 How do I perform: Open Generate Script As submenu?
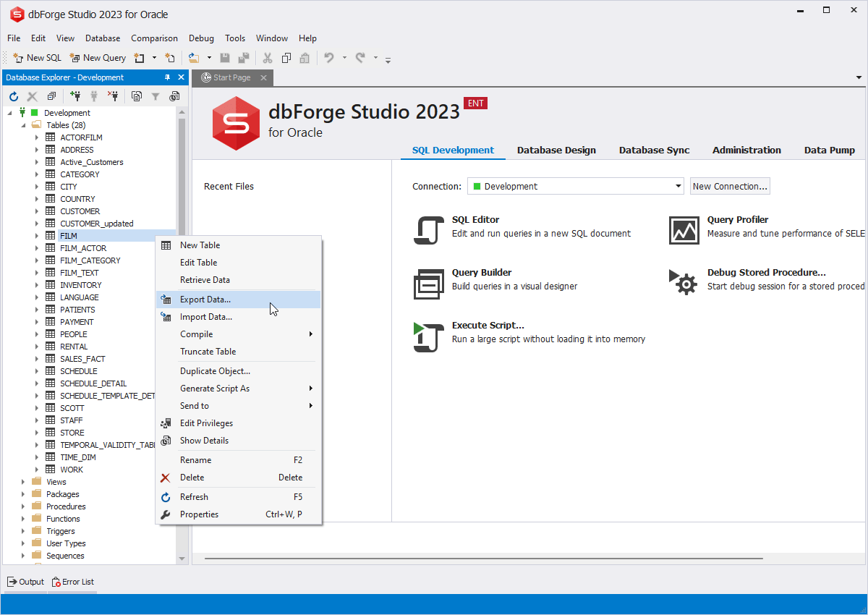click(x=239, y=389)
